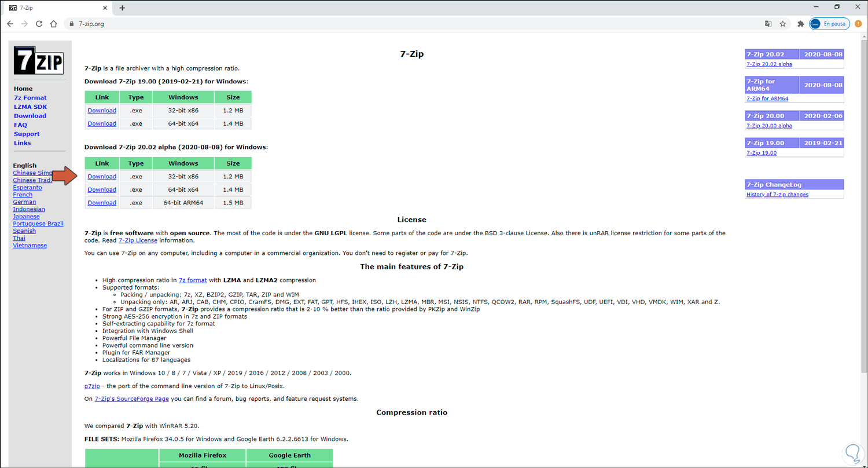Switch language to Vietnamese

30,246
